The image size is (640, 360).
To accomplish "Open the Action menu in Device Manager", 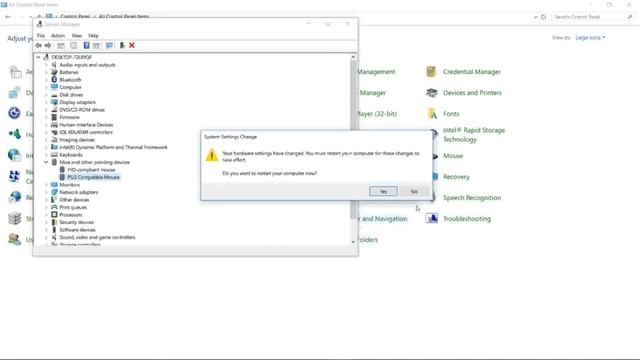I will click(x=58, y=36).
